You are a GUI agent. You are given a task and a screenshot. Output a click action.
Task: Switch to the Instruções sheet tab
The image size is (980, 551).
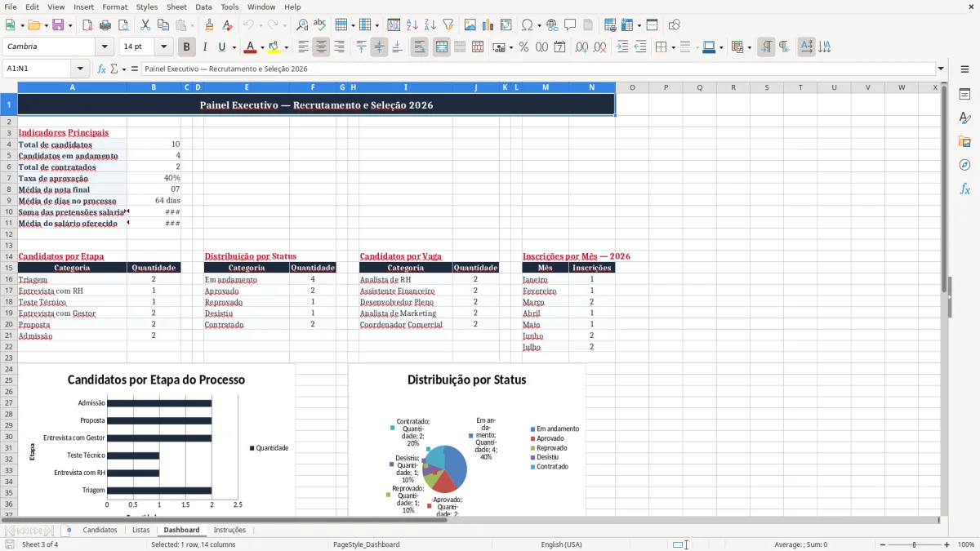(x=229, y=530)
